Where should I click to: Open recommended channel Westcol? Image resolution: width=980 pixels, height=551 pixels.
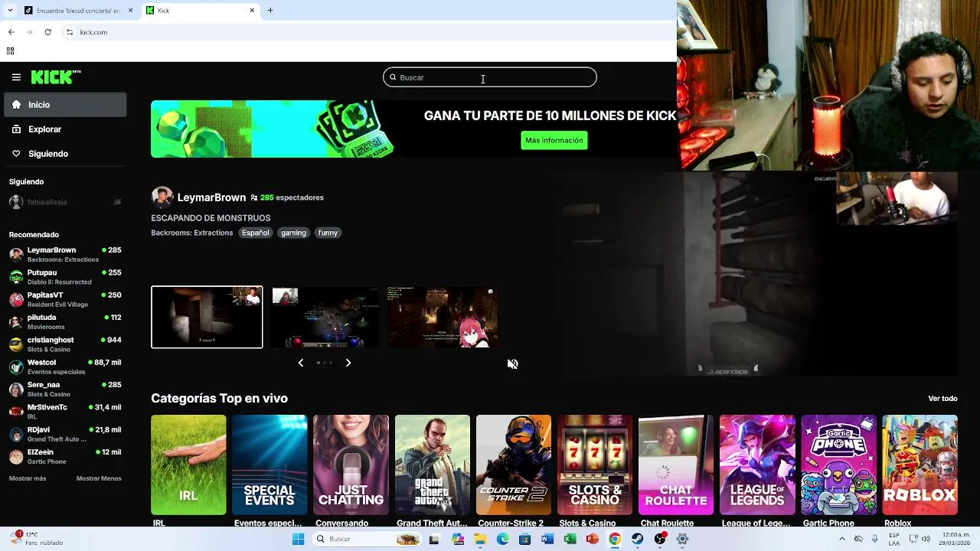65,367
